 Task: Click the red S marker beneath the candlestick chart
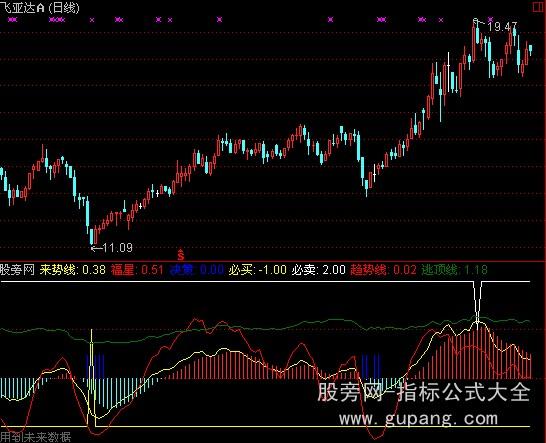click(180, 255)
